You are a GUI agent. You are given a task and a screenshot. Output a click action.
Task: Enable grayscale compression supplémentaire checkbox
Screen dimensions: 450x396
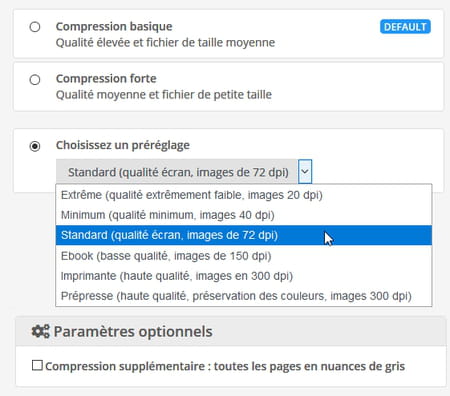pyautogui.click(x=37, y=365)
